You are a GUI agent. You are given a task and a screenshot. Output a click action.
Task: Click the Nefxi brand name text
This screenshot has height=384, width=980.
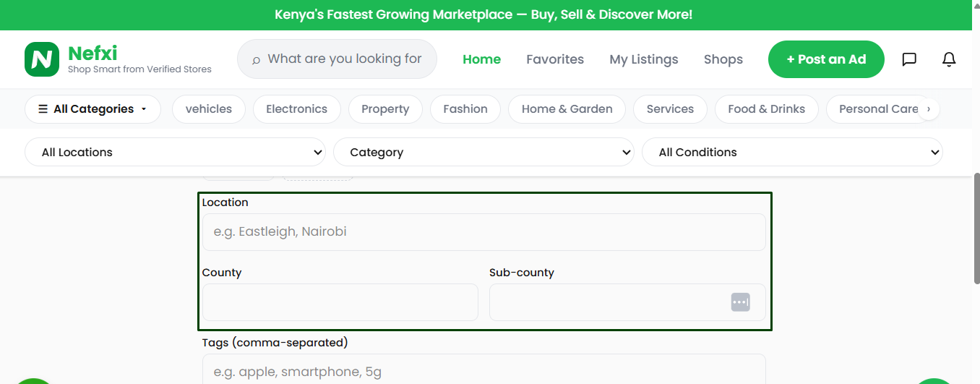93,53
